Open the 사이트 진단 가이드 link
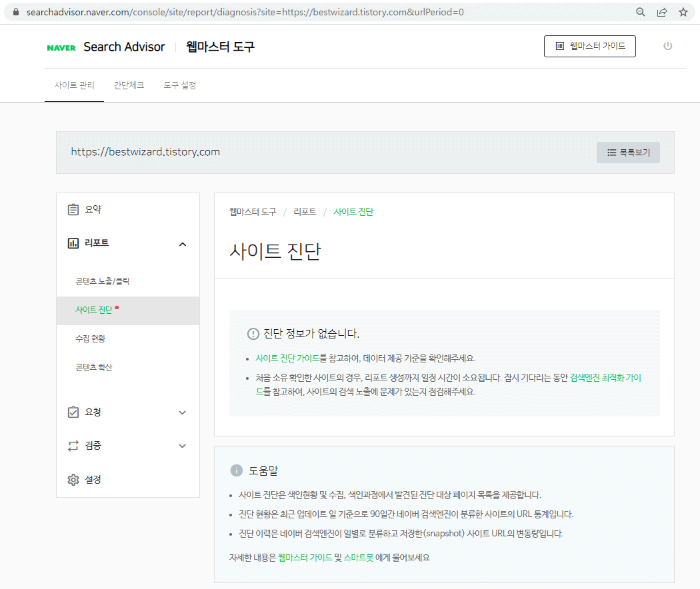700x589 pixels. pos(289,358)
